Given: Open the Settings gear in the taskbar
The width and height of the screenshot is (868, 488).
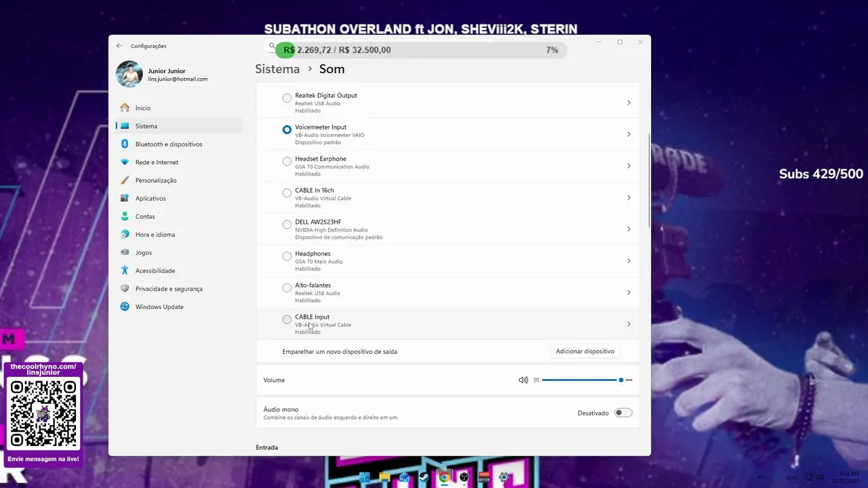Looking at the screenshot, I should coord(503,477).
